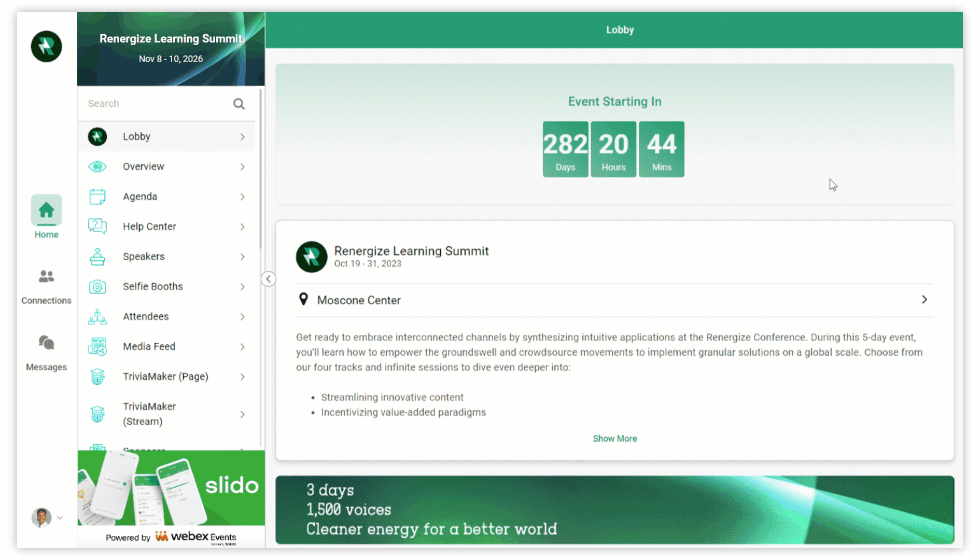Click the Lobby title in top bar

pos(620,30)
